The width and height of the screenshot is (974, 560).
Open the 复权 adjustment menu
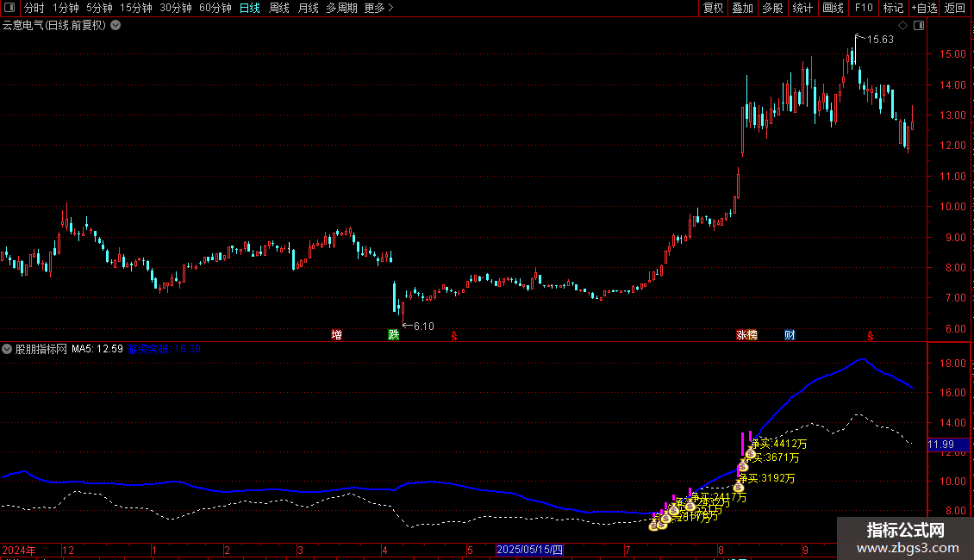pyautogui.click(x=713, y=8)
